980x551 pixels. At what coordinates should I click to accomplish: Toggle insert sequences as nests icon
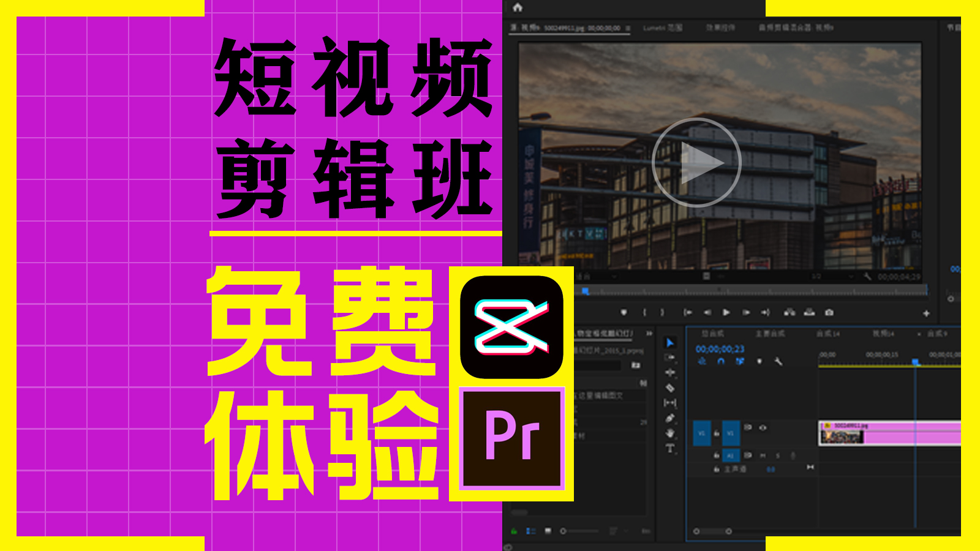(702, 361)
